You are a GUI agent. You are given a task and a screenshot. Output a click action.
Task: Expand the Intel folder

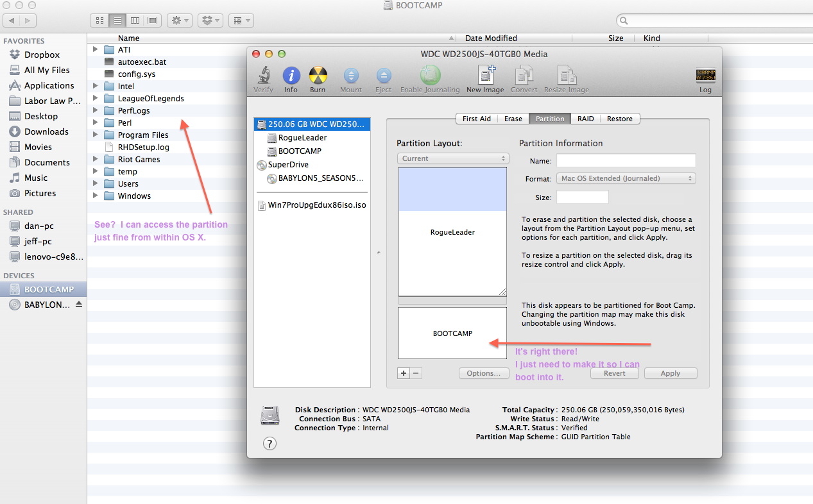coord(96,86)
